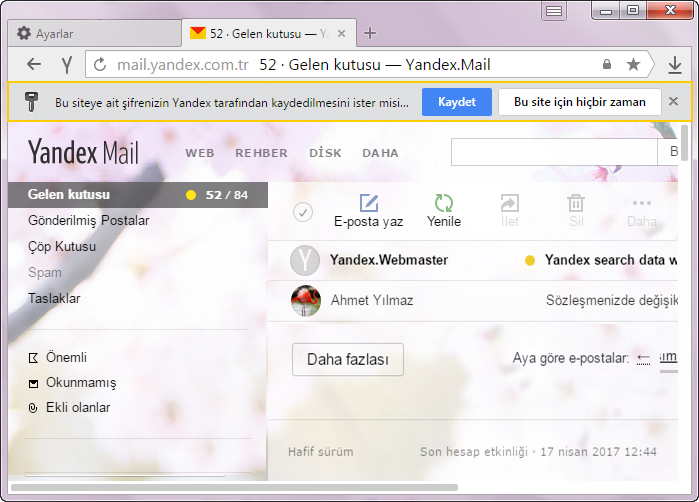The height and width of the screenshot is (502, 699).
Task: Compose mail with E-posta yaz icon
Action: (x=369, y=203)
